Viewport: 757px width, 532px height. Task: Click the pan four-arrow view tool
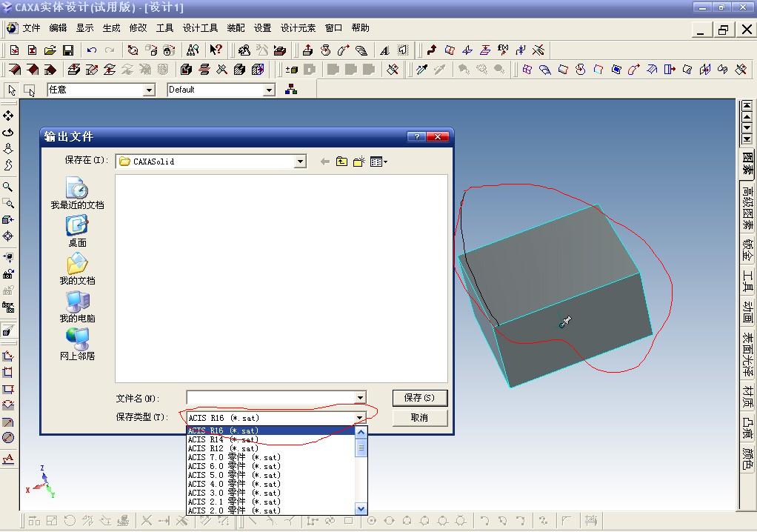pos(8,116)
